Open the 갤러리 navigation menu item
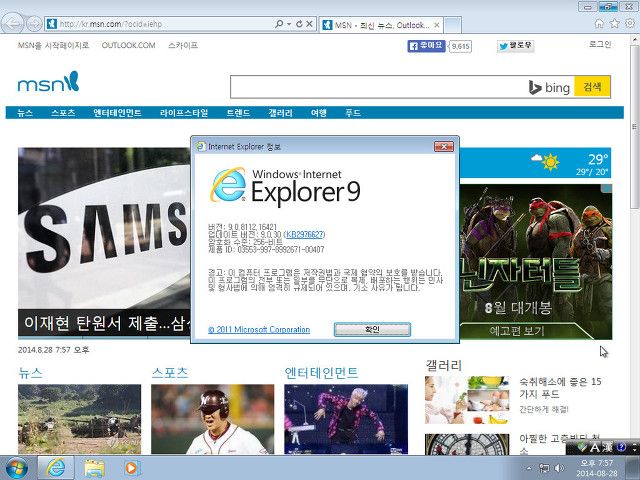Screen dimensions: 640x480 point(280,113)
